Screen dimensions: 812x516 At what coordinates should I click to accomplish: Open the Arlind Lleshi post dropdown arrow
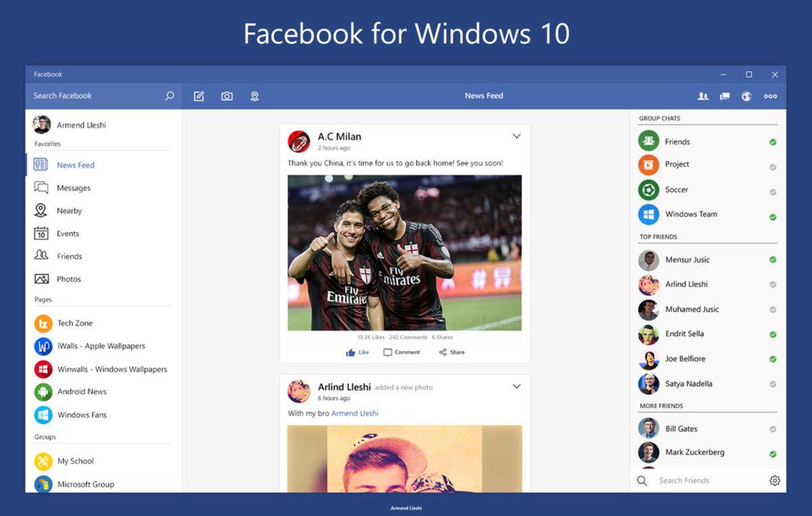[516, 386]
